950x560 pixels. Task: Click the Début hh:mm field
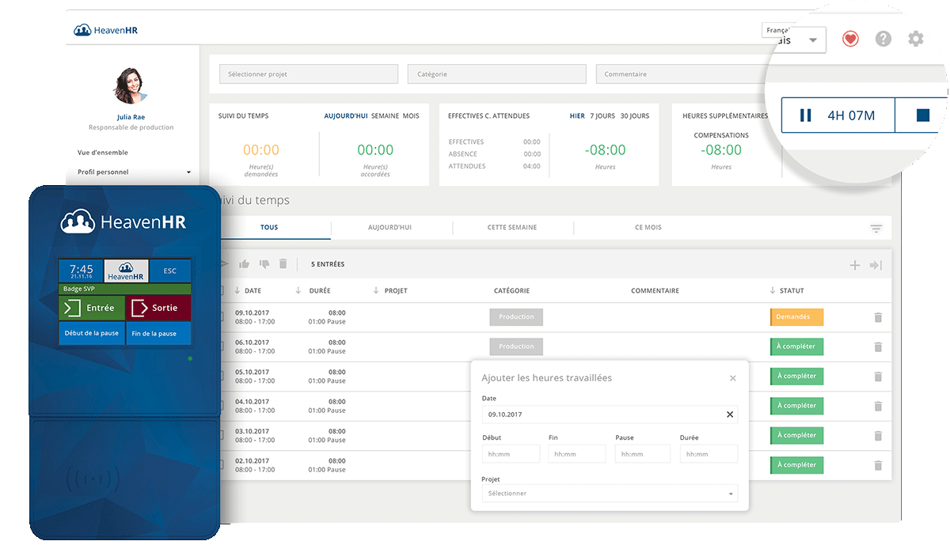coord(511,454)
